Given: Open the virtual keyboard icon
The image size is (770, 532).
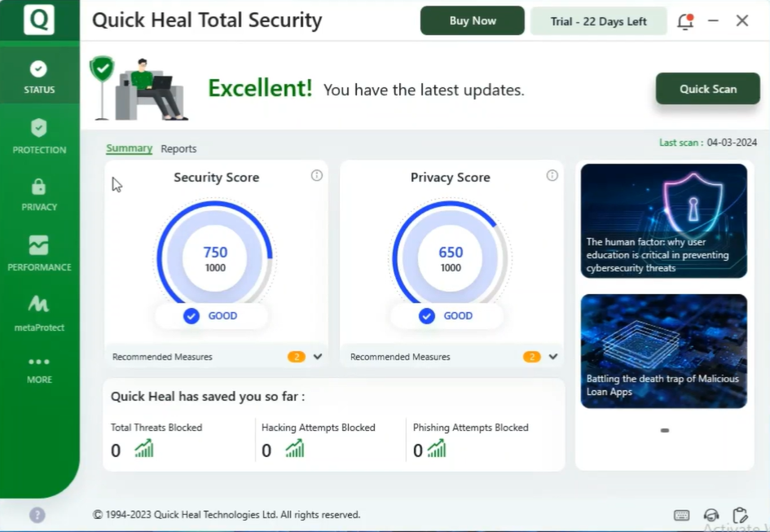Looking at the screenshot, I should 681,515.
